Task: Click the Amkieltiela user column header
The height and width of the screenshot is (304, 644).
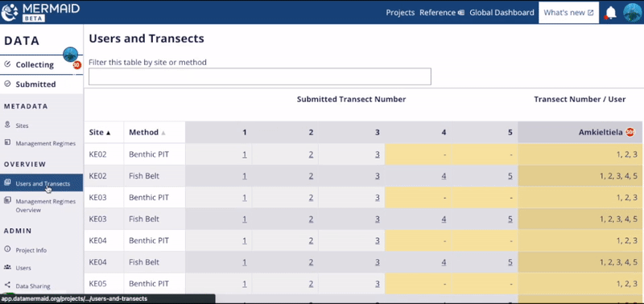Action: point(580,132)
